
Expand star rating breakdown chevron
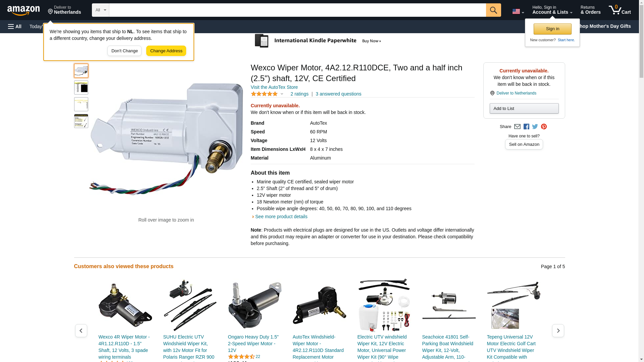(x=282, y=94)
